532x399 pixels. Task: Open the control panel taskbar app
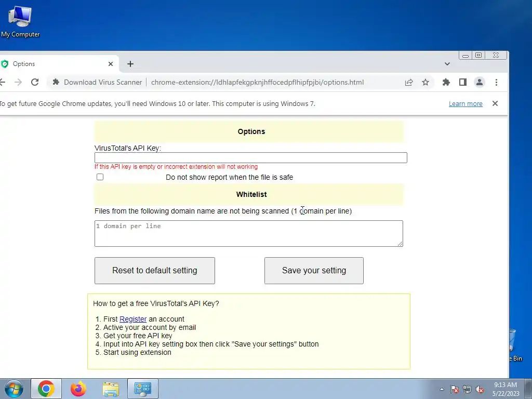142,389
